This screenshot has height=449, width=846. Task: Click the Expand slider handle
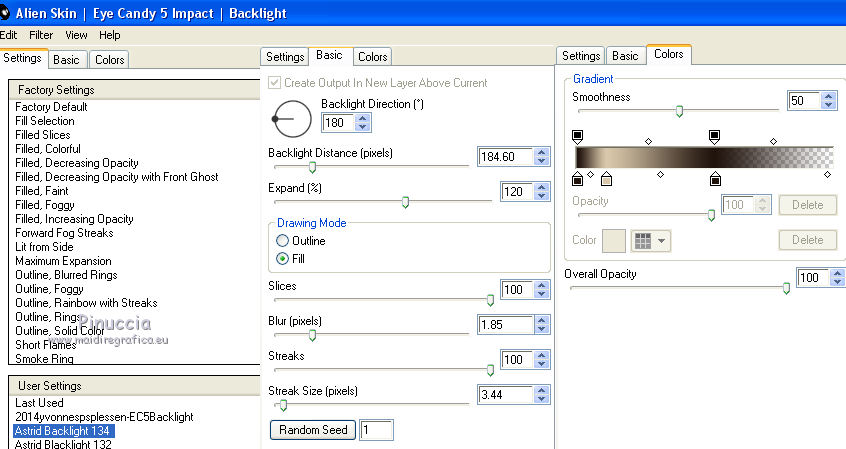tap(405, 202)
